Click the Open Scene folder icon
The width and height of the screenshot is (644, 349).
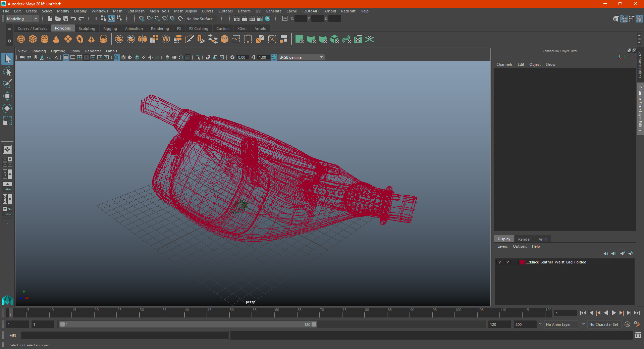(58, 19)
